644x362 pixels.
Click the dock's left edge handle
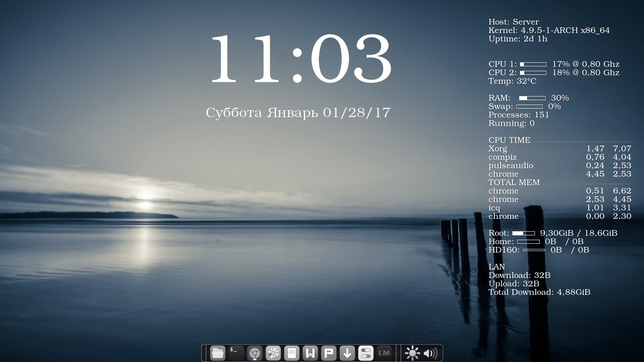204,353
